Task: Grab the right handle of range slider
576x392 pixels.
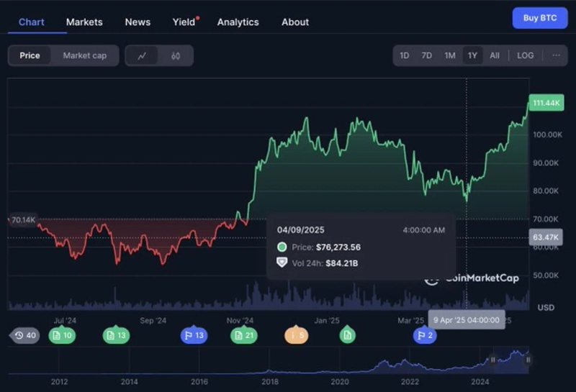Action: [528, 360]
